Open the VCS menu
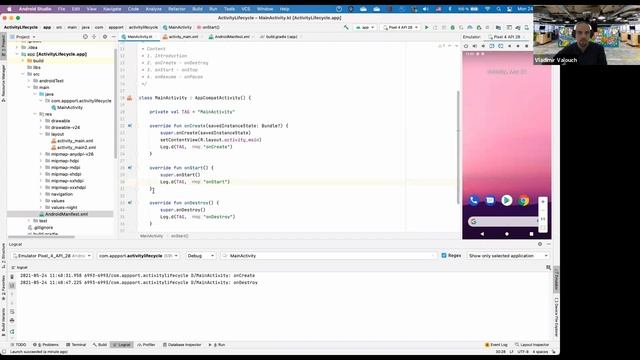Viewport: 640px width, 360px height. pos(246,9)
